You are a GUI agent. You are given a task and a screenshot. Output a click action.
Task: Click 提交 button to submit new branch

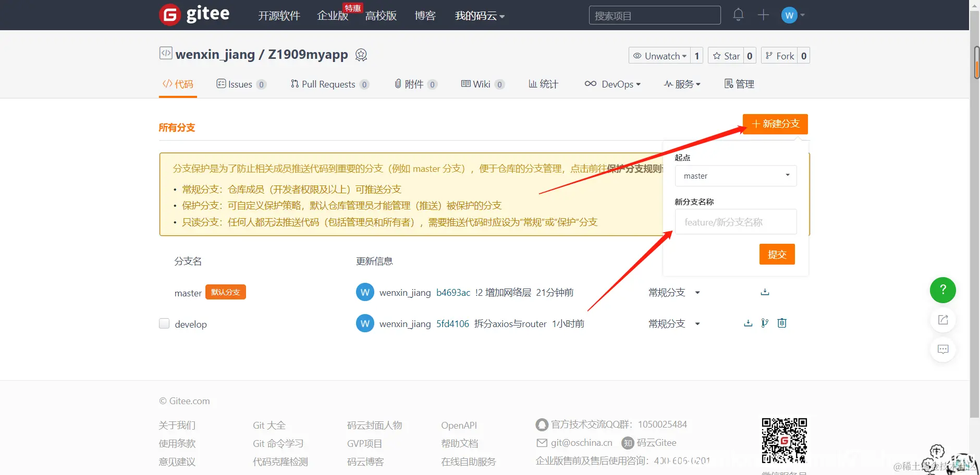click(777, 254)
